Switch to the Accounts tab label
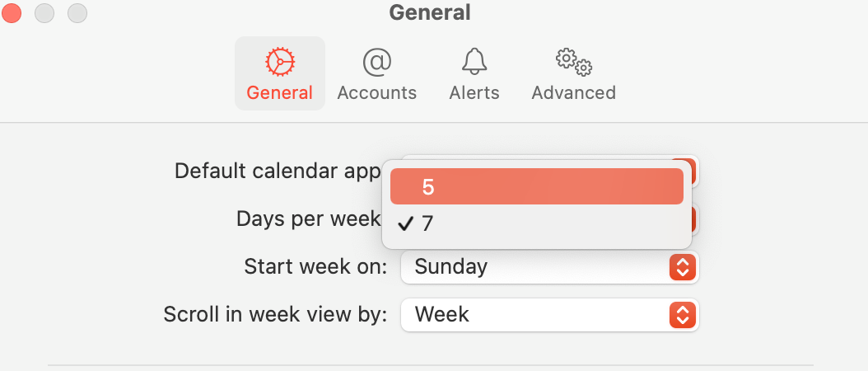The image size is (868, 371). [376, 92]
